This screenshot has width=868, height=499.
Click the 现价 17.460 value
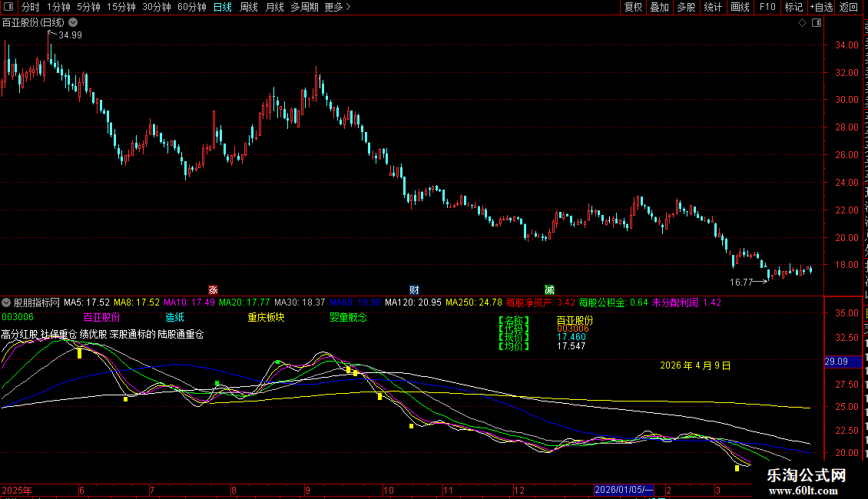tap(571, 337)
